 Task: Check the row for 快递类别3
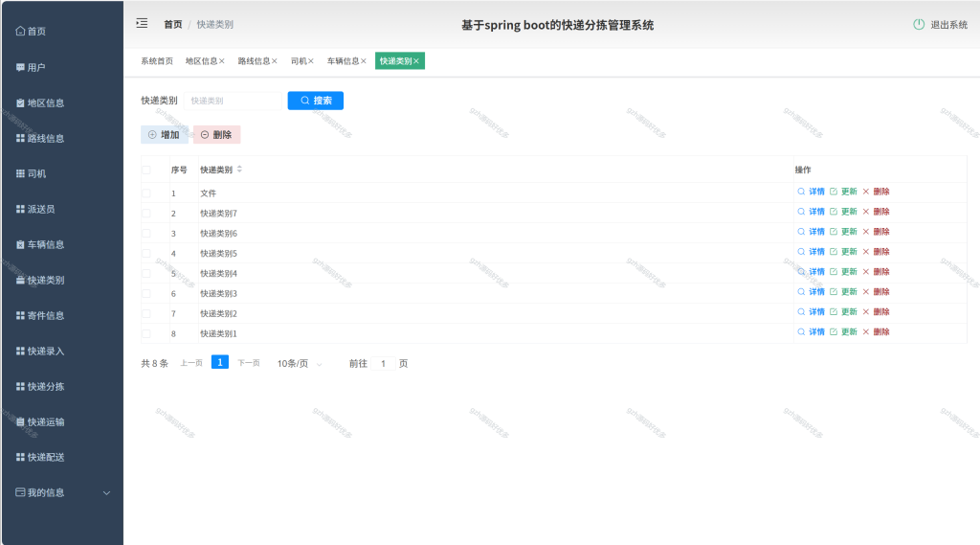point(146,293)
